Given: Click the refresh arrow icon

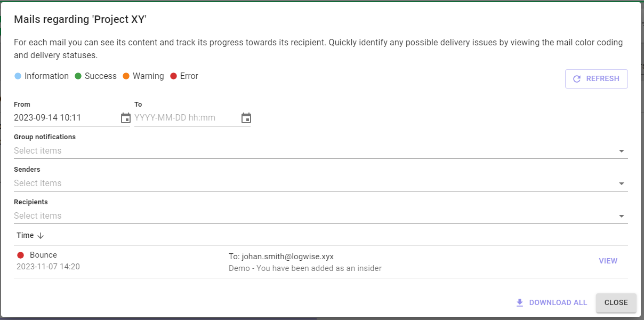Looking at the screenshot, I should (577, 79).
